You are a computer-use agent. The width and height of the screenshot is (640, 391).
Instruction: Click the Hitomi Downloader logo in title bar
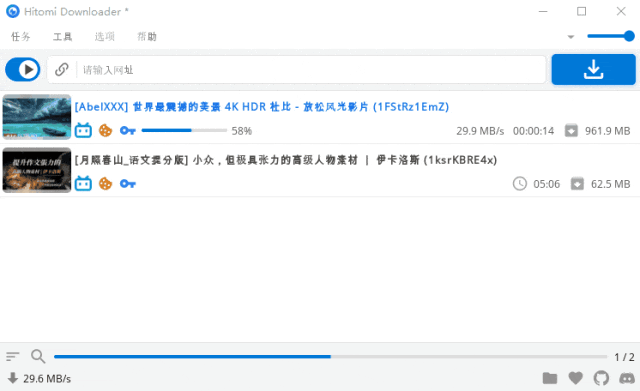(x=13, y=11)
